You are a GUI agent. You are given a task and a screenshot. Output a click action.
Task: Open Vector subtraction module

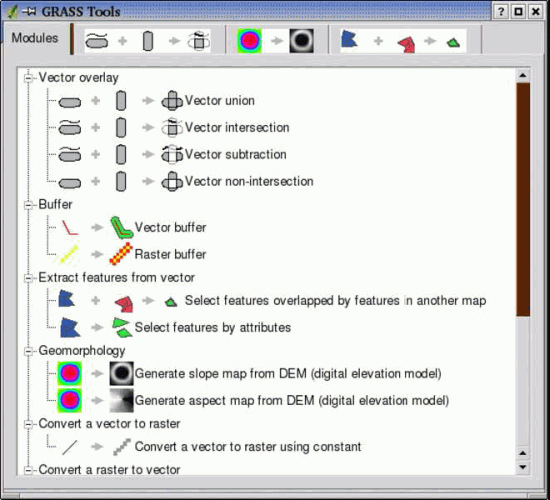[x=235, y=154]
